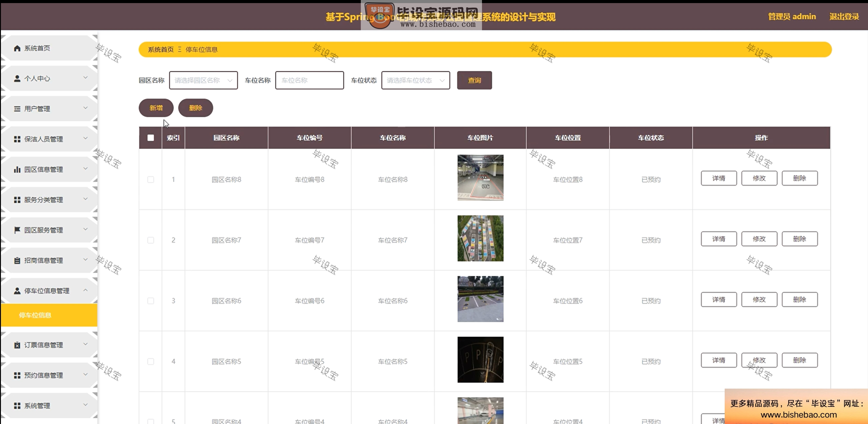Click the 查询 search button
This screenshot has height=424, width=868.
(474, 80)
